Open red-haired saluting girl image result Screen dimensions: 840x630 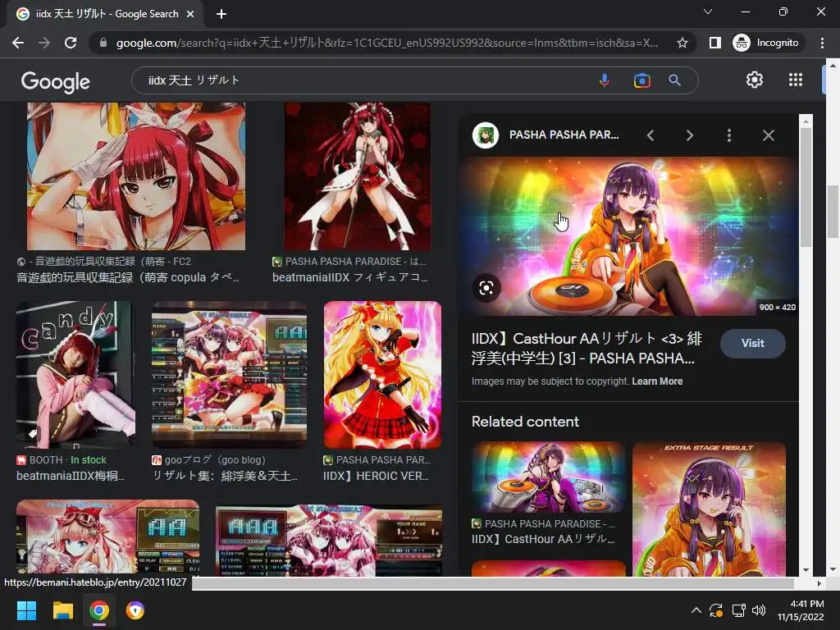136,177
